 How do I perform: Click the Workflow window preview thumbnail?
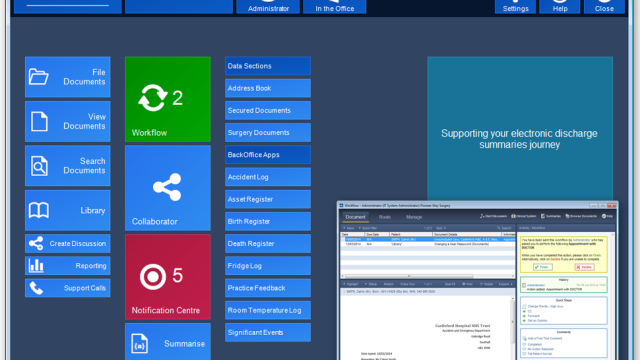pos(478,281)
